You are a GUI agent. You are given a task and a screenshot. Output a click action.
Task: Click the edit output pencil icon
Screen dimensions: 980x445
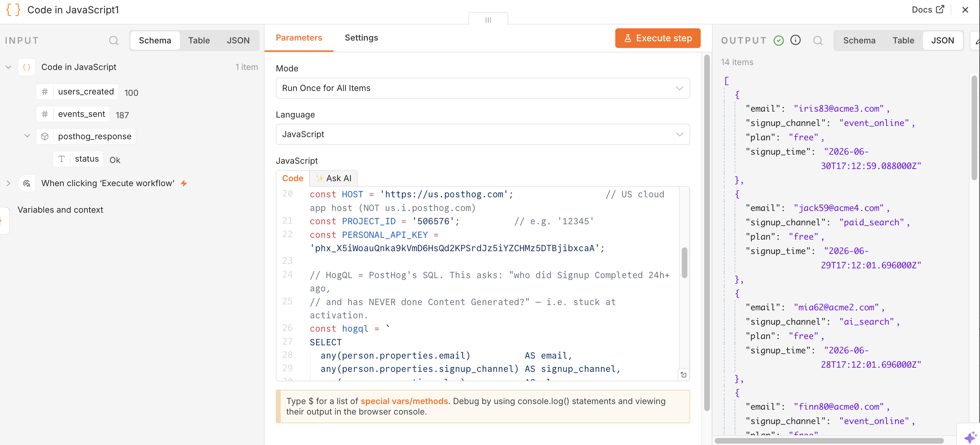click(x=976, y=40)
